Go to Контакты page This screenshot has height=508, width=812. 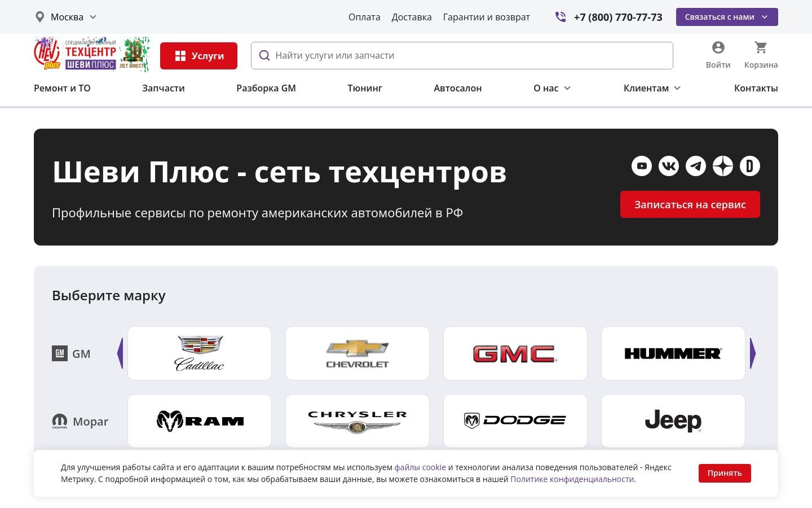(756, 88)
